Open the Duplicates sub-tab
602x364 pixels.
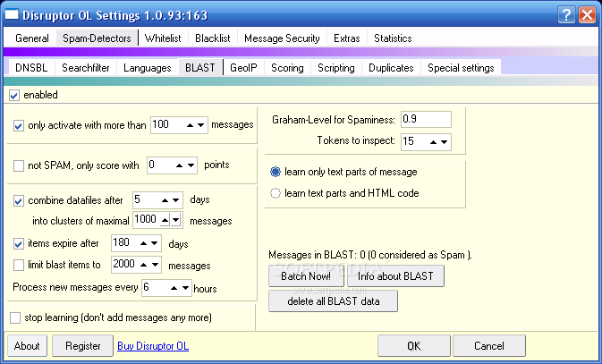tap(391, 68)
